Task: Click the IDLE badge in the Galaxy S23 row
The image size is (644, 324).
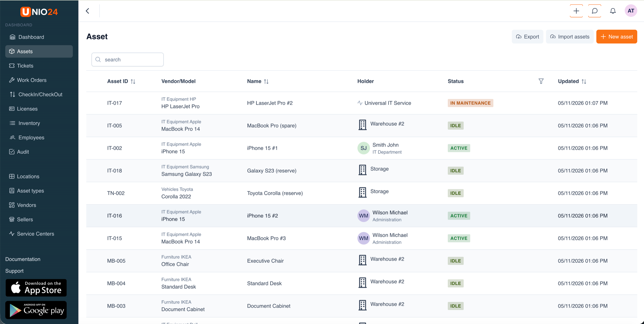Action: [x=455, y=171]
